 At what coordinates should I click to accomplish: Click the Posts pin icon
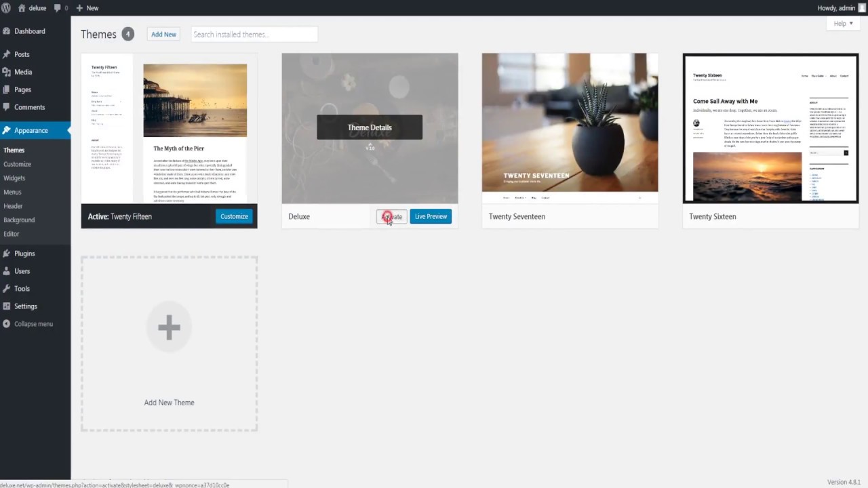click(6, 54)
